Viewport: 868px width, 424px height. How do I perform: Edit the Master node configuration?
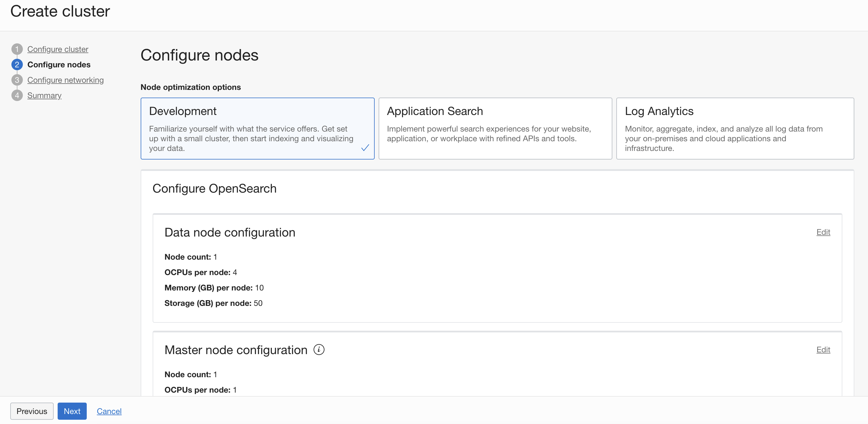pyautogui.click(x=823, y=350)
